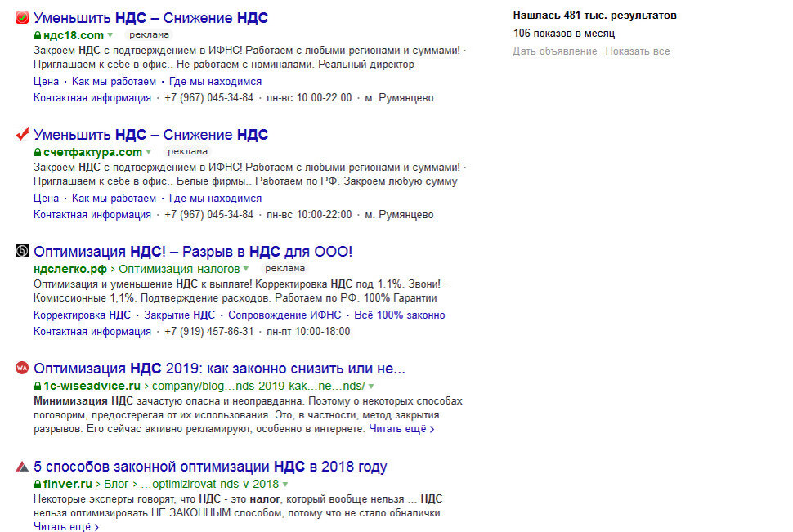
Task: Expand the dropdown arrow after счетфактура.com
Action: pos(149,152)
